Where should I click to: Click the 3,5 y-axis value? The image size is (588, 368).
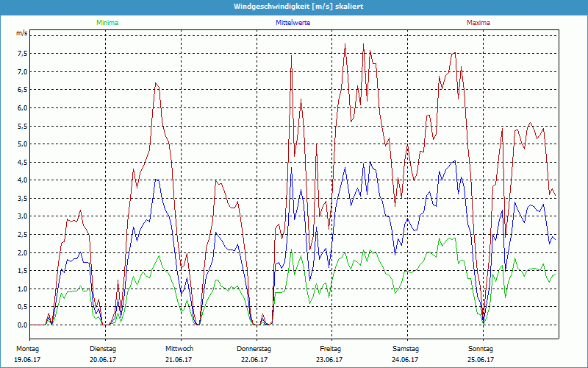[23, 198]
